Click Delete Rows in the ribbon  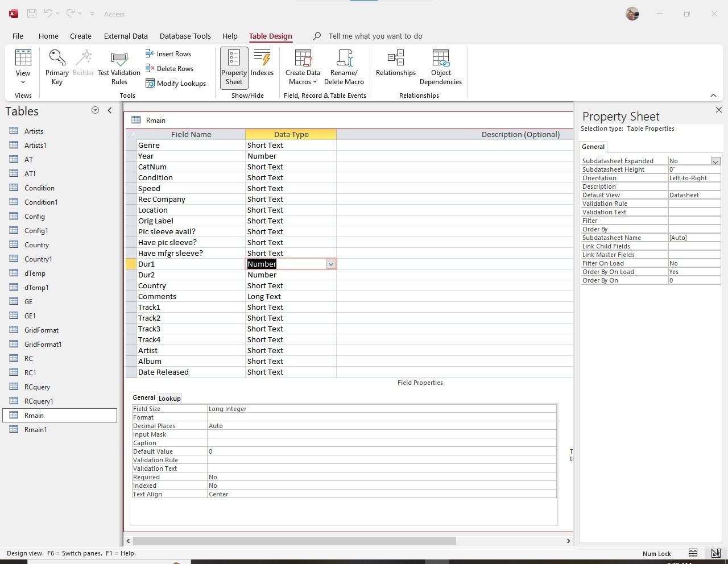click(x=169, y=69)
